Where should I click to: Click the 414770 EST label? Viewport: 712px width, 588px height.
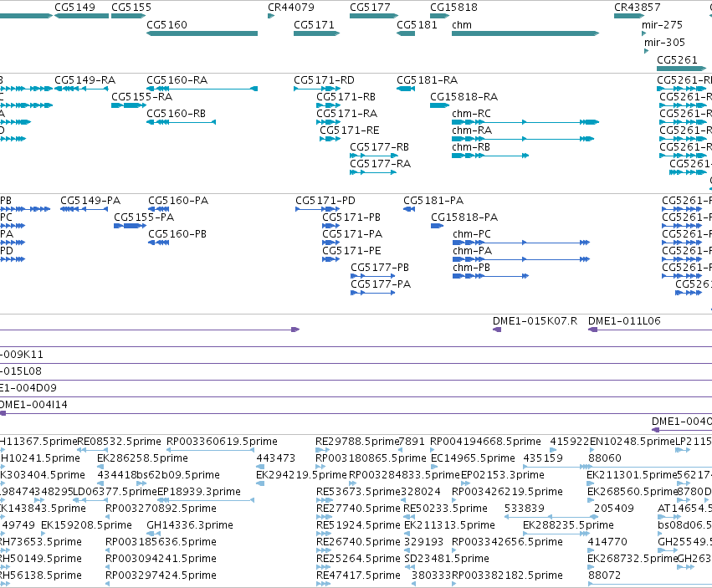(x=607, y=542)
